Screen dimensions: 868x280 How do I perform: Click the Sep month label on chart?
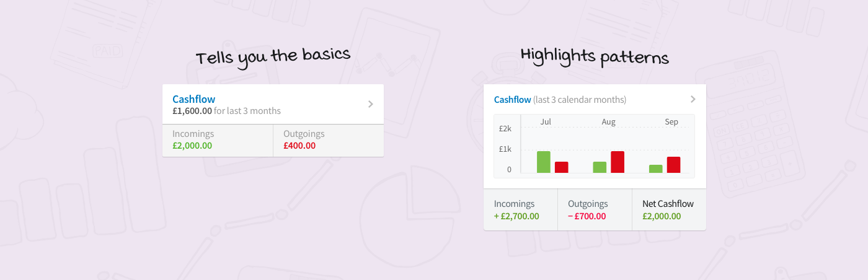pos(671,122)
